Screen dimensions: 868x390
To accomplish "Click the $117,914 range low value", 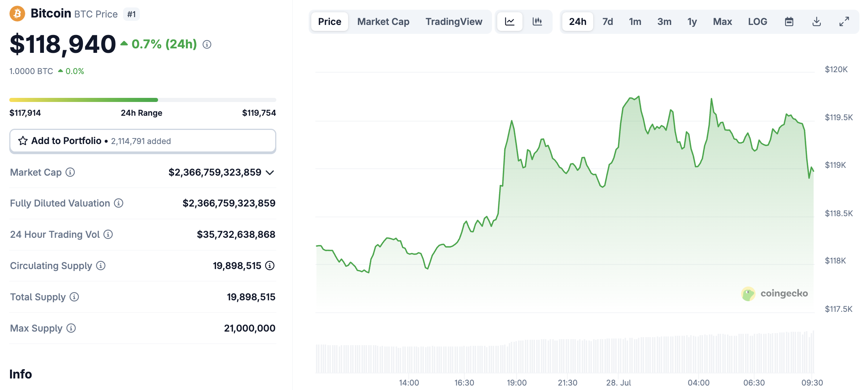I will (x=25, y=113).
